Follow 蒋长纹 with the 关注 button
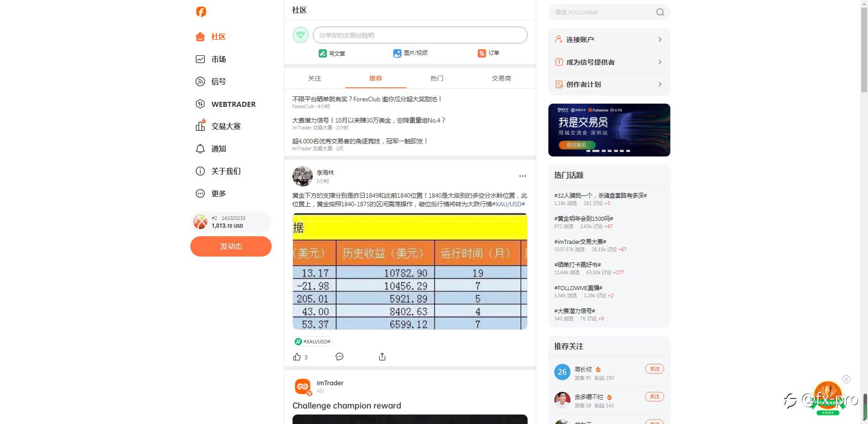The image size is (868, 424). point(655,369)
